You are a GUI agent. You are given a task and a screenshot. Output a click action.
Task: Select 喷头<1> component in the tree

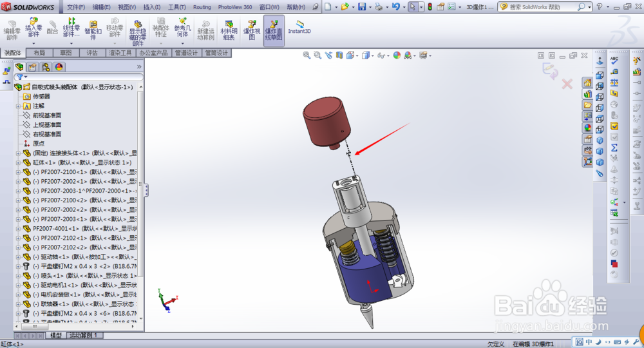pyautogui.click(x=84, y=276)
